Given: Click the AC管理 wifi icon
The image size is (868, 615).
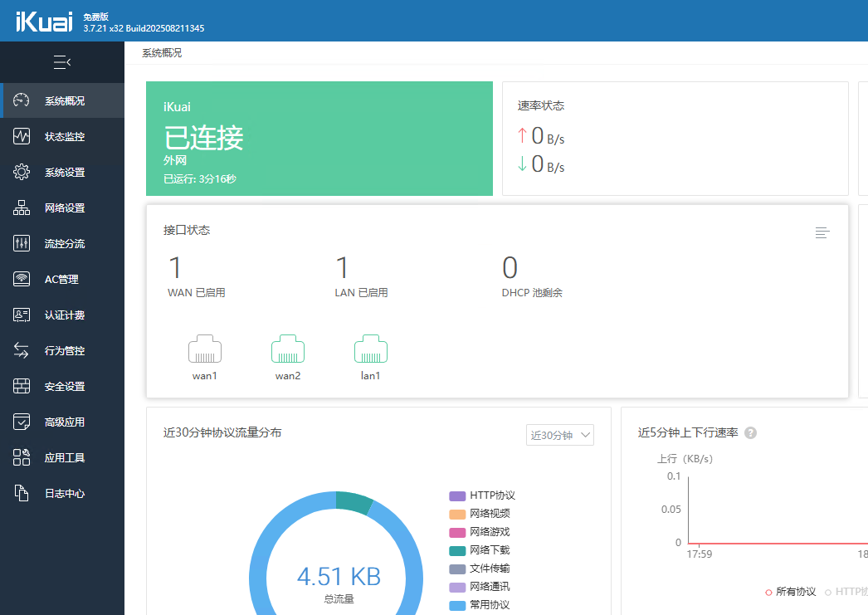Looking at the screenshot, I should (21, 279).
